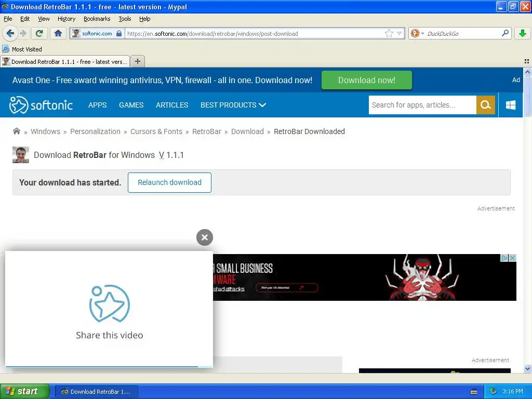
Task: Close the banner ad with its X
Action: point(512,258)
